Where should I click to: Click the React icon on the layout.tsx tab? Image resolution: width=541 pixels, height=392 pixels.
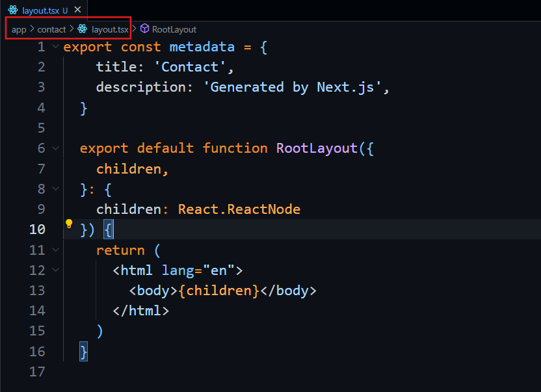pos(13,10)
